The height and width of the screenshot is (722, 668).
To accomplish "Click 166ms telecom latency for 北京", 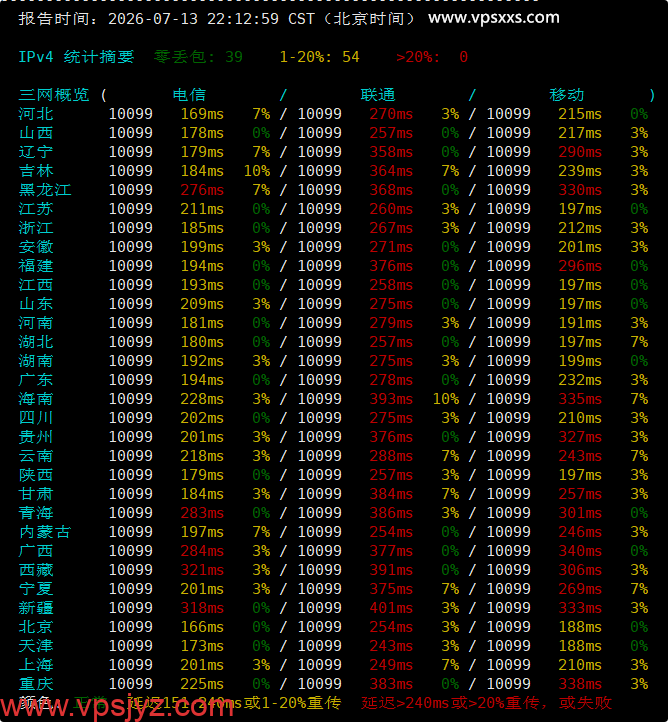I will click(202, 627).
